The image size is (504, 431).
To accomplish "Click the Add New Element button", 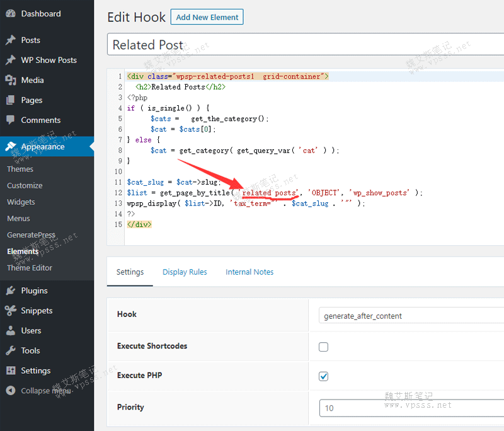I will [207, 17].
